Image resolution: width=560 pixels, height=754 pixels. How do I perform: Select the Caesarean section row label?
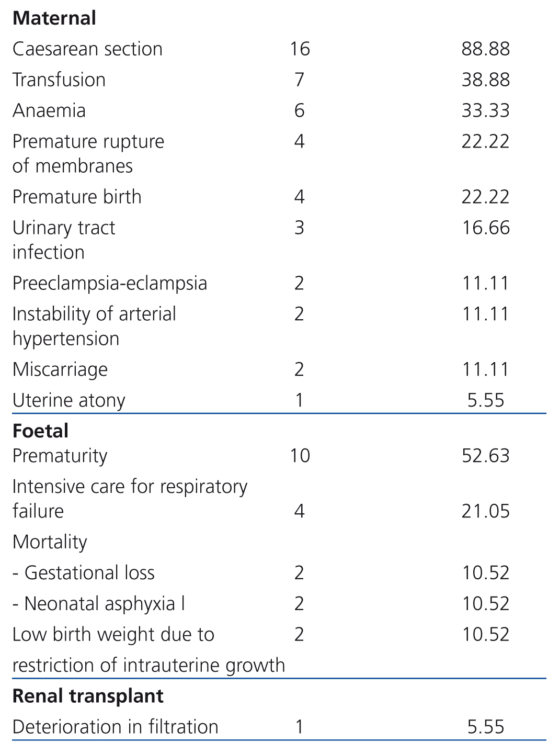pyautogui.click(x=87, y=49)
